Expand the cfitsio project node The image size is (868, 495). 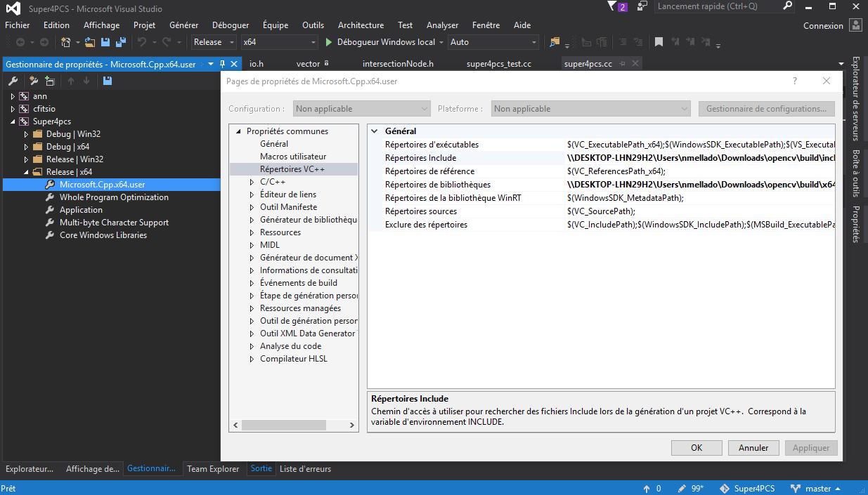(x=13, y=109)
